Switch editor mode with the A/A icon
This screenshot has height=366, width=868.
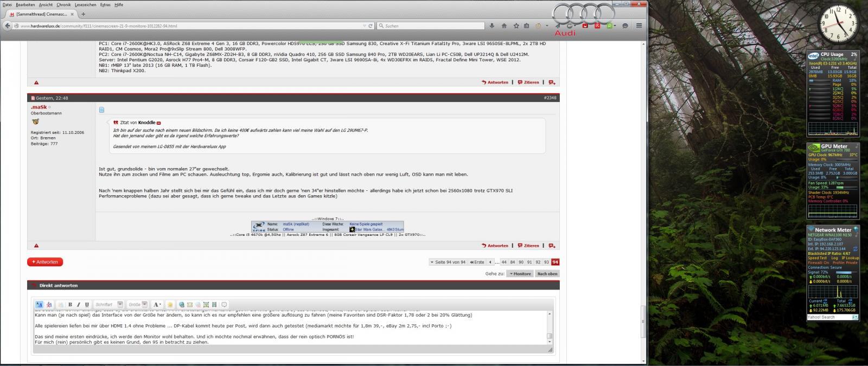point(39,305)
